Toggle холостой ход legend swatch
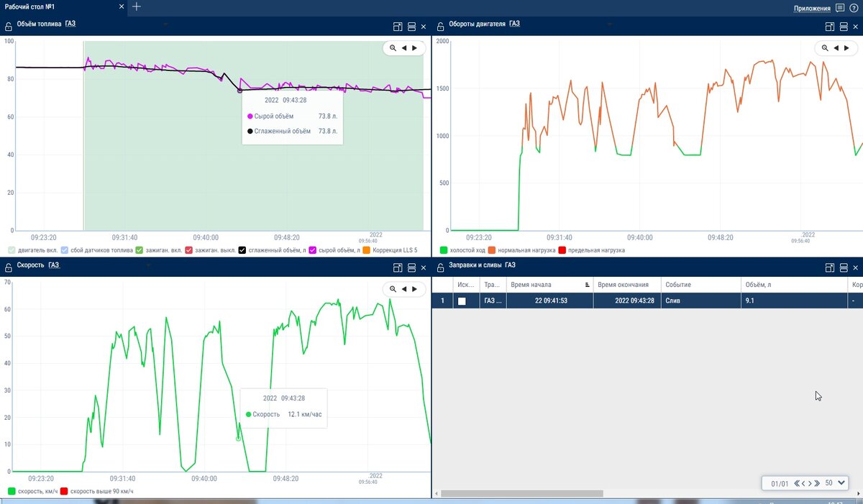The width and height of the screenshot is (863, 504). [444, 250]
